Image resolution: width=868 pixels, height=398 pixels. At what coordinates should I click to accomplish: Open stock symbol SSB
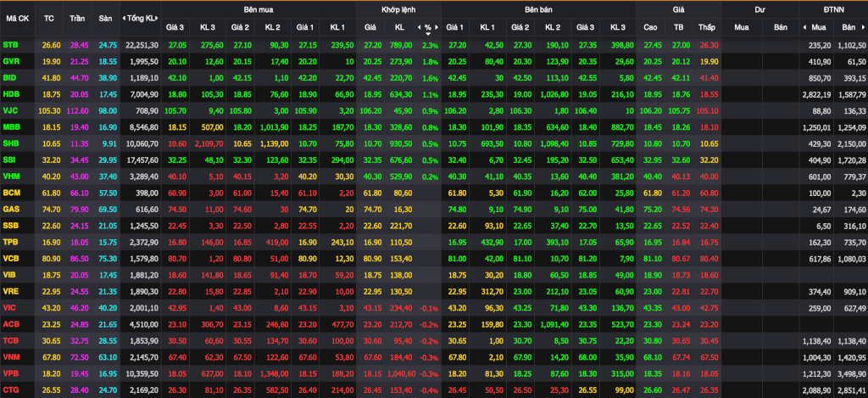tap(10, 226)
